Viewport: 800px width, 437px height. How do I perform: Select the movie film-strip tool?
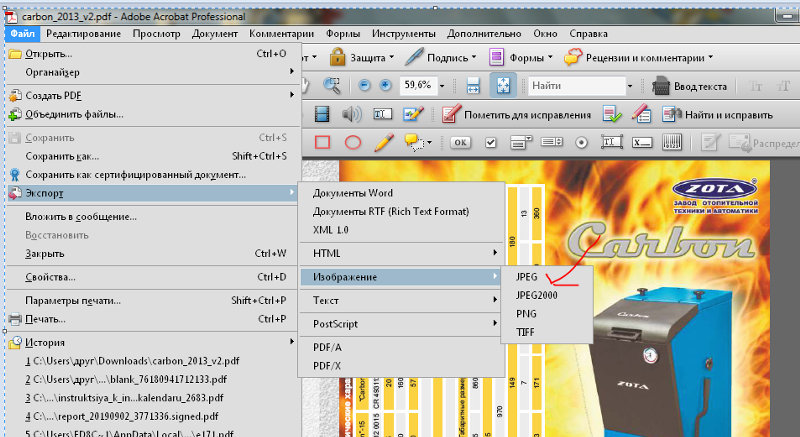click(322, 114)
